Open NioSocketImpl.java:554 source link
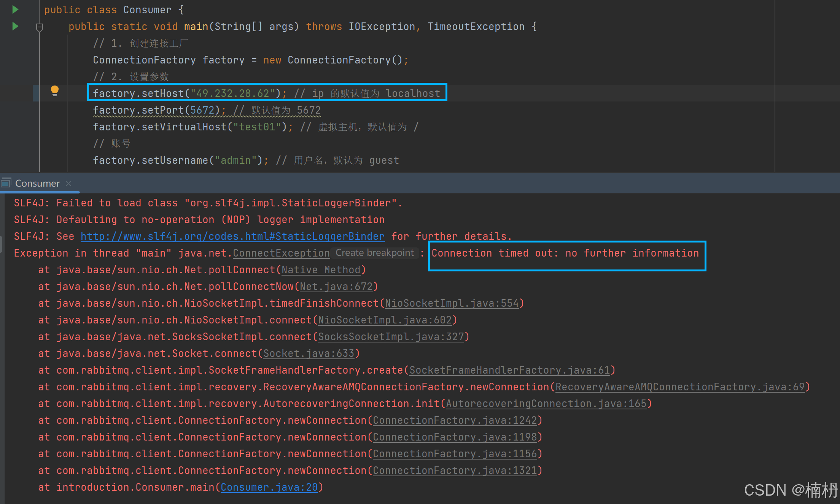The image size is (840, 504). 452,303
